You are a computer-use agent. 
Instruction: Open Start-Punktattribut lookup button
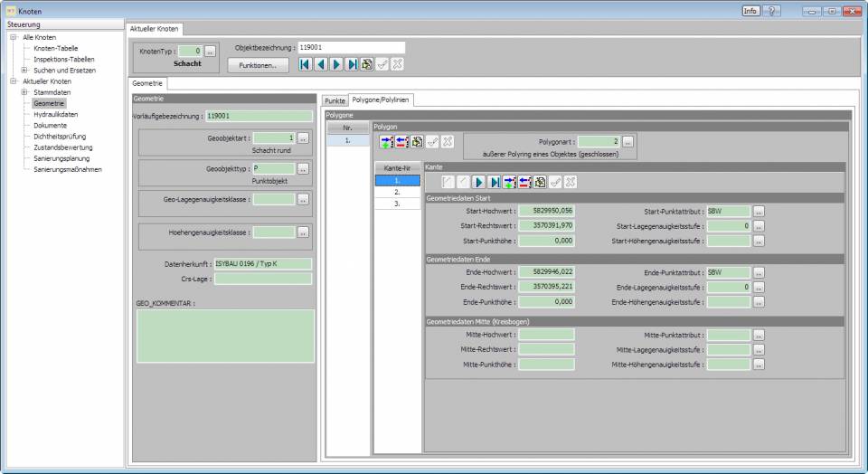click(x=759, y=212)
